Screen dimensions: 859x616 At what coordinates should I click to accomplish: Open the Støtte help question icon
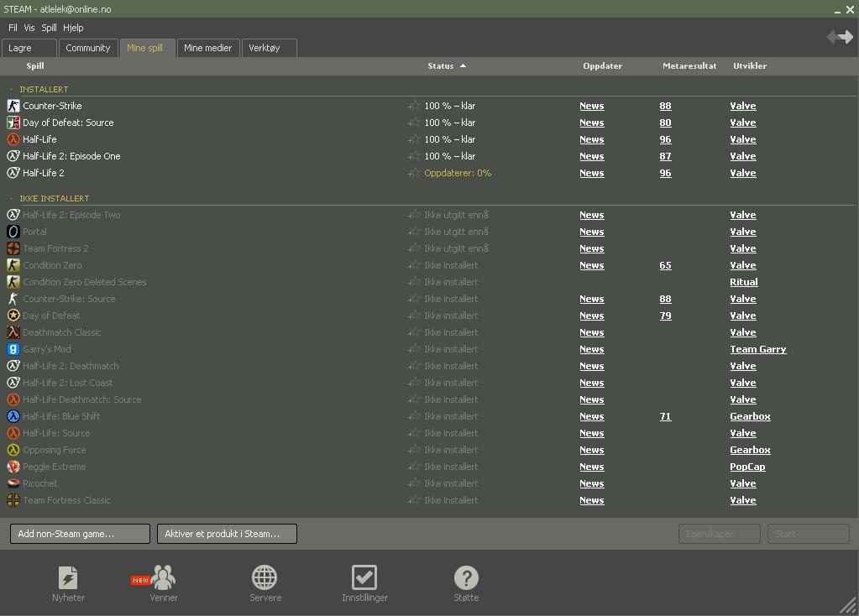pyautogui.click(x=466, y=577)
